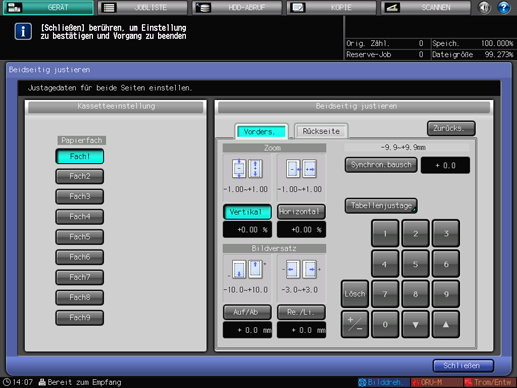
Task: Tap keypad digit 2
Action: (415, 234)
